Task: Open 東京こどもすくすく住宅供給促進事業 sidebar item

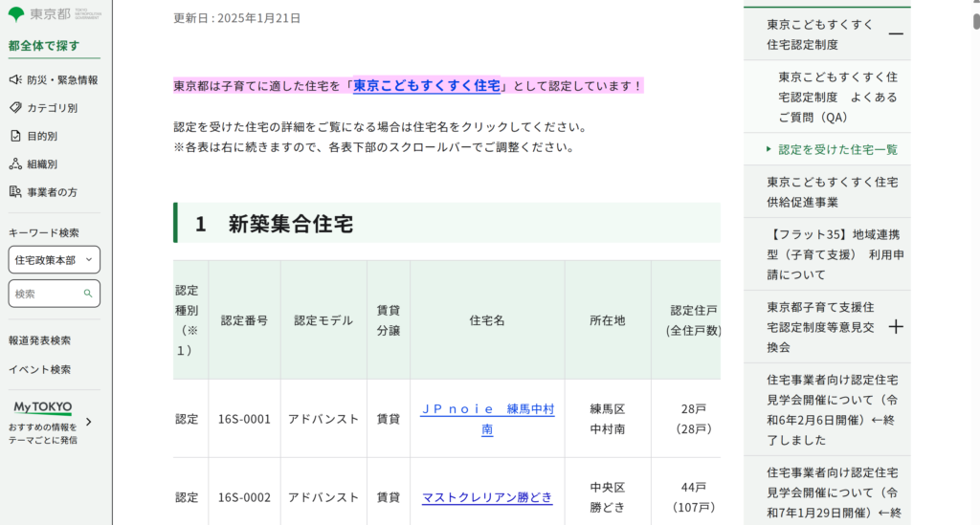Action: tap(832, 191)
